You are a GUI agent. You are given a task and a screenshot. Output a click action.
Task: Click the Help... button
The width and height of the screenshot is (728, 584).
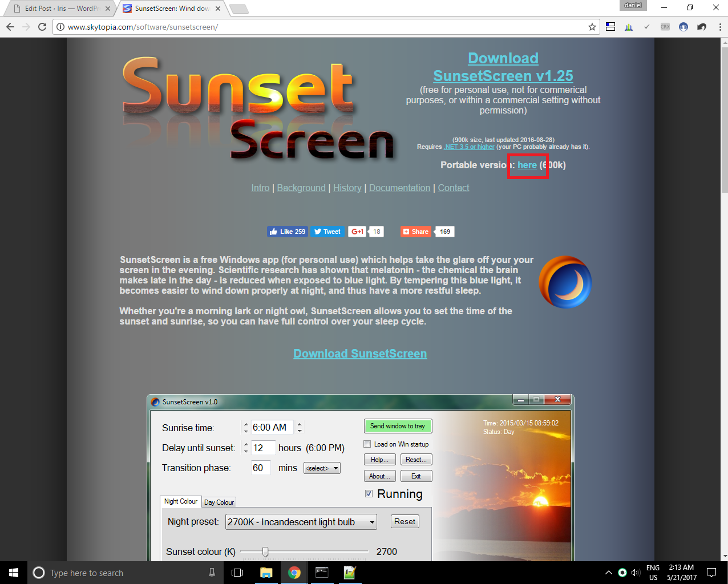[x=379, y=460]
